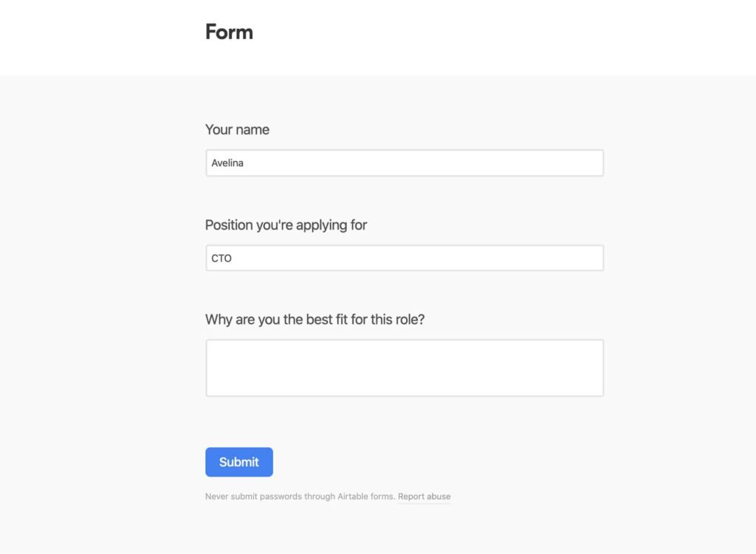Click the Position you're applying for field
This screenshot has height=554, width=756.
point(404,258)
